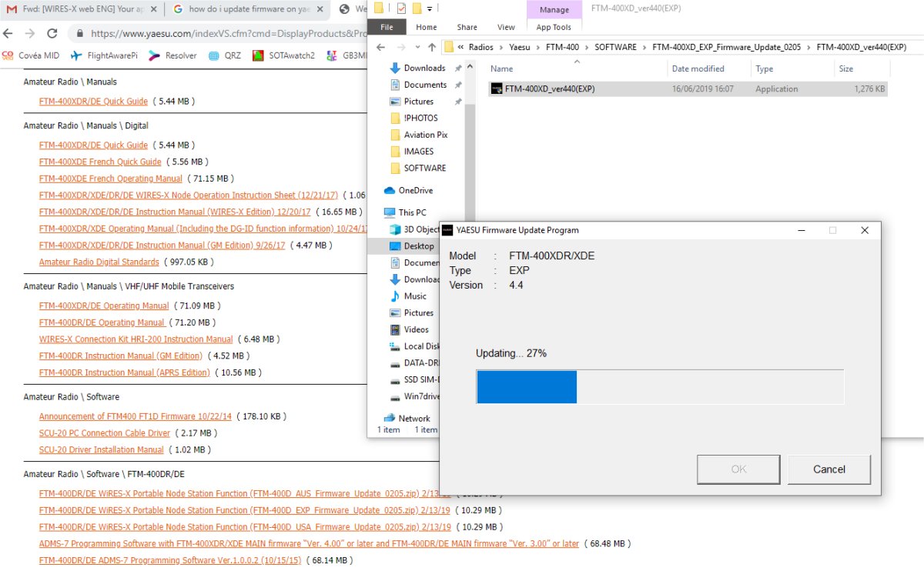Open the Videos folder in navigation pane

[x=410, y=329]
